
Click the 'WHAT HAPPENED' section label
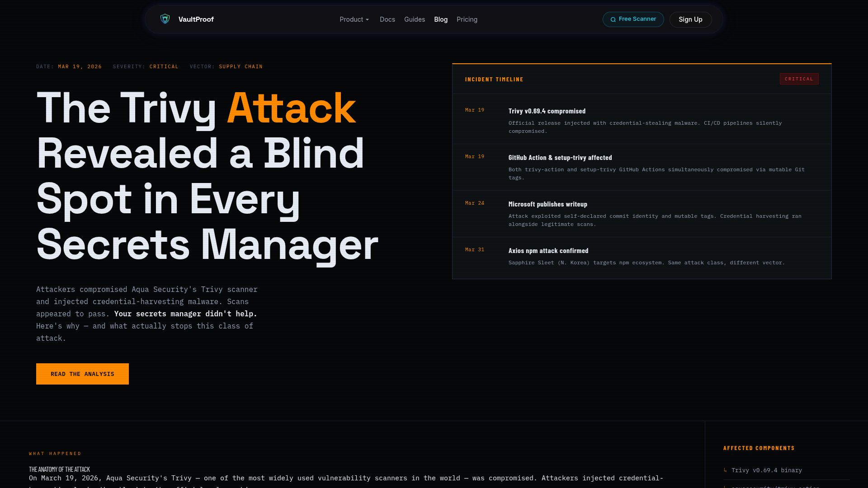(x=55, y=454)
